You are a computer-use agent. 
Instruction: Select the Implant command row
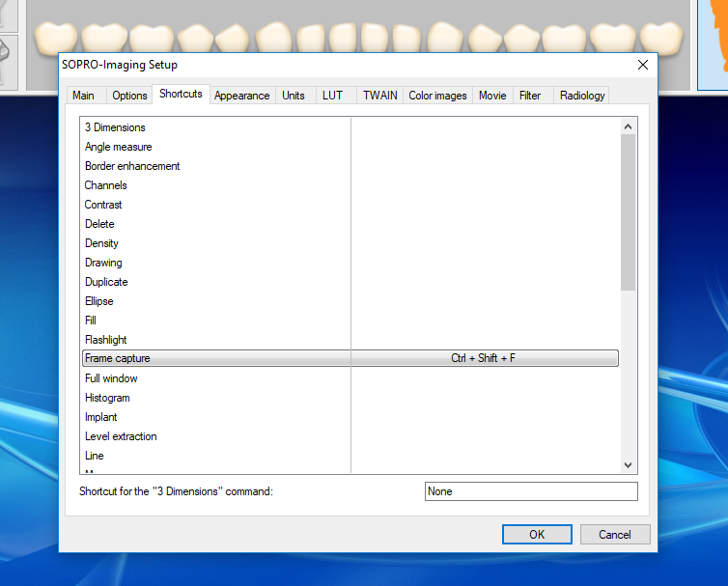pos(350,417)
